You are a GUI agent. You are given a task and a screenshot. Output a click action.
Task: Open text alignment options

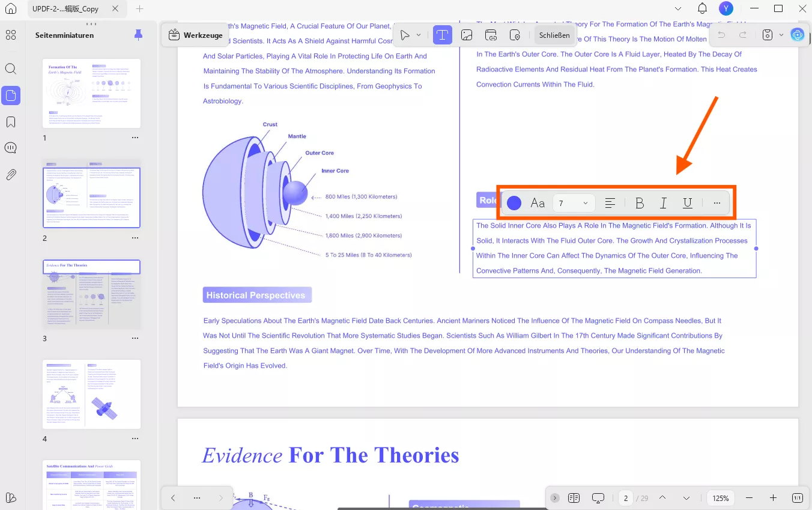610,203
